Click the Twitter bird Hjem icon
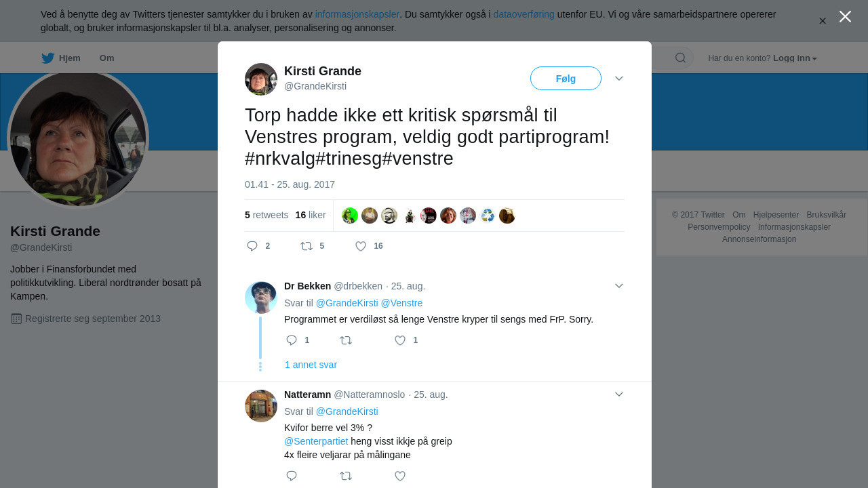Screen dimensions: 868x488 [47, 58]
